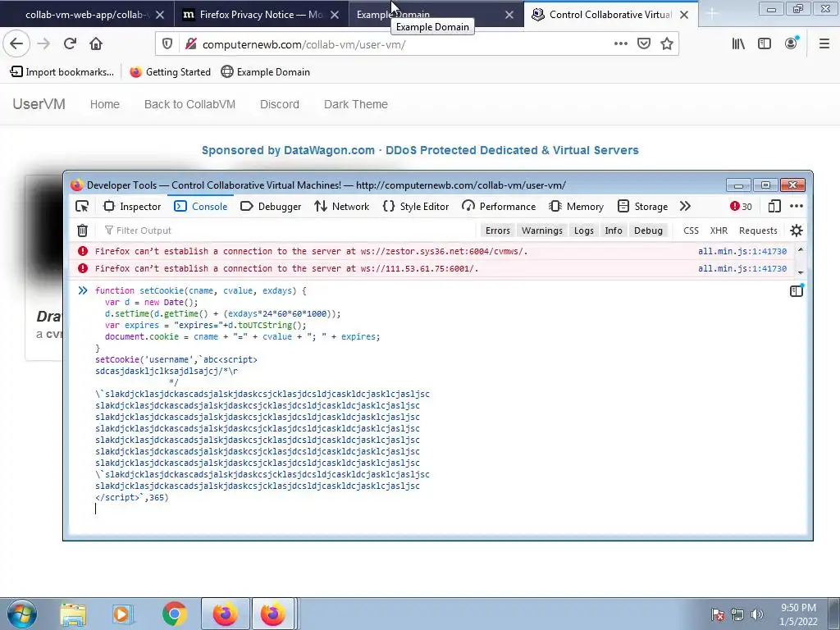
Task: Open Getting Started bookmark
Action: click(171, 72)
